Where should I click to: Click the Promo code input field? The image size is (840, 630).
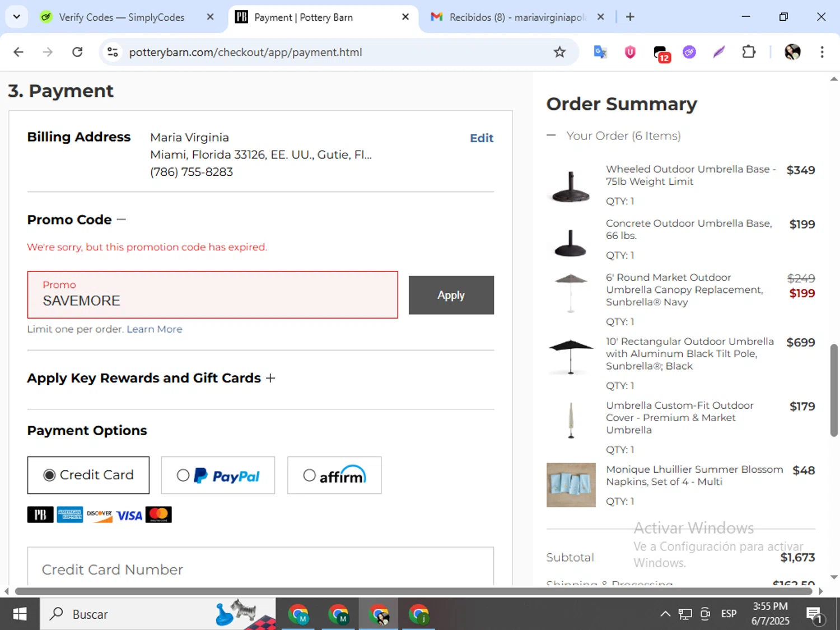[212, 295]
